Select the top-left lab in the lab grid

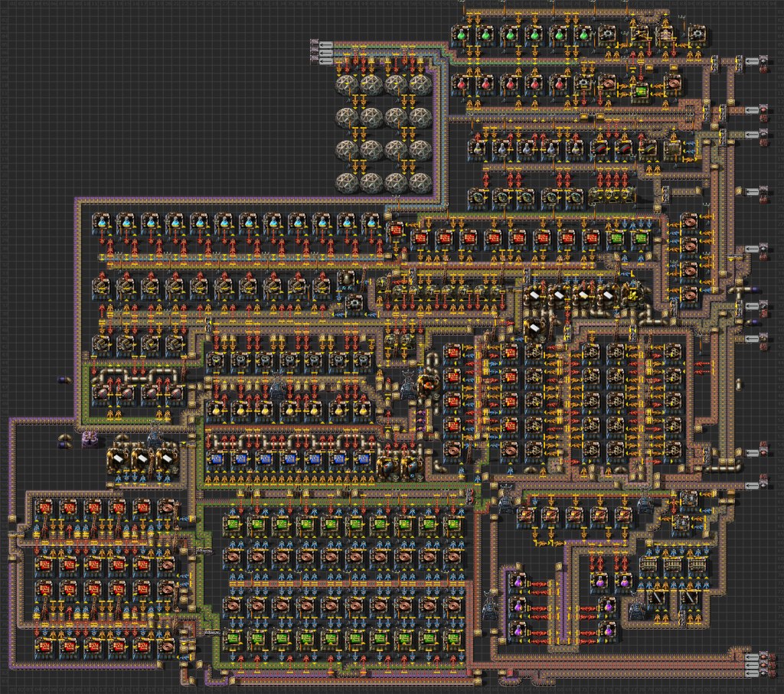coord(347,86)
